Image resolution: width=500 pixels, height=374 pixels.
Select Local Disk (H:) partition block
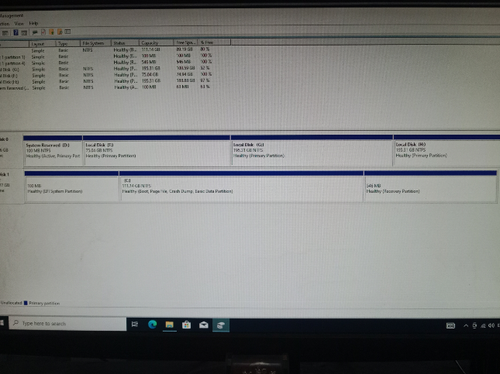(447, 150)
